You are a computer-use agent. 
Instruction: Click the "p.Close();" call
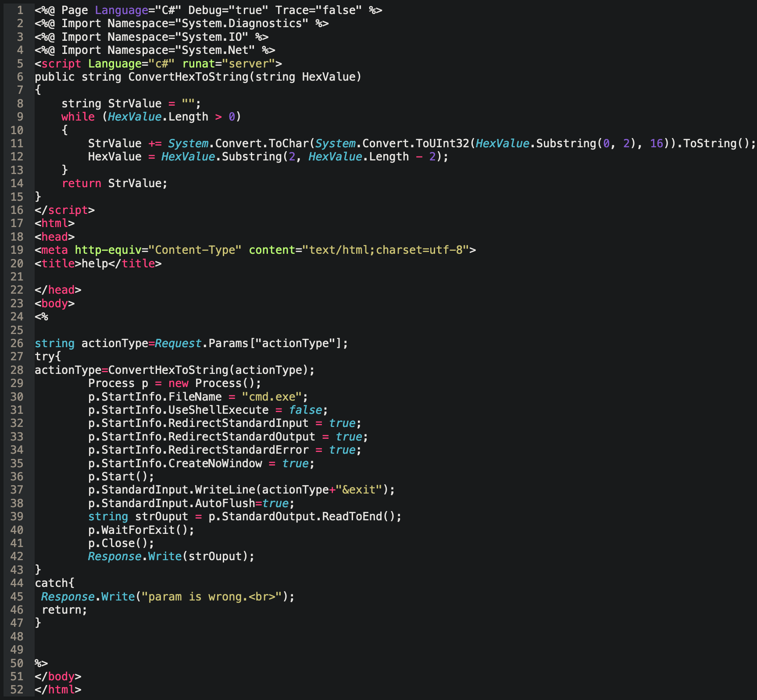click(x=121, y=543)
